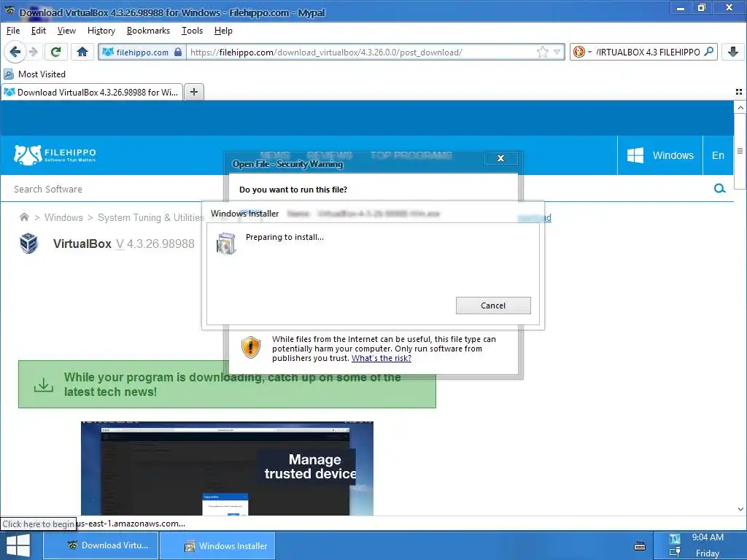Click the taskbar clock showing 9:04 AM
This screenshot has height=560, width=747.
pos(708,537)
